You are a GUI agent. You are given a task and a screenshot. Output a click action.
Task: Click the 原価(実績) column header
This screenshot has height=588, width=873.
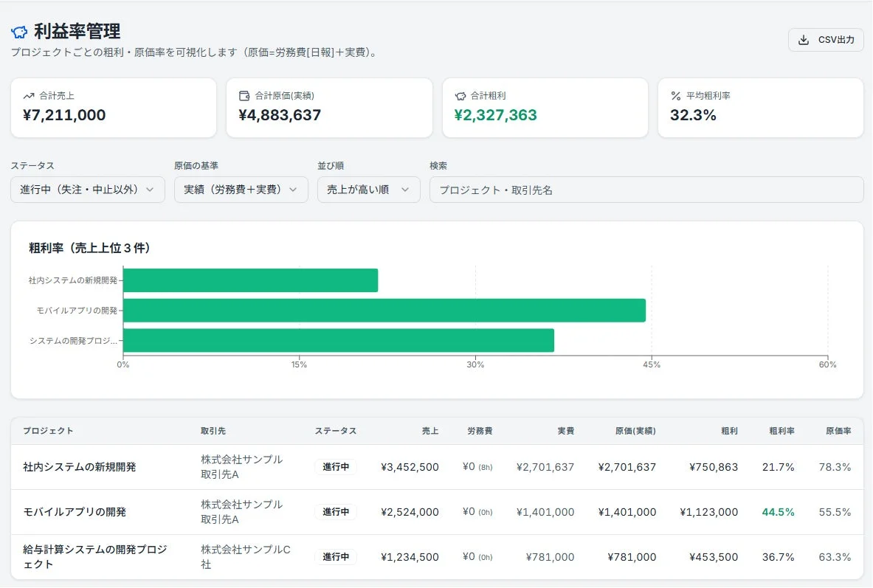click(635, 431)
